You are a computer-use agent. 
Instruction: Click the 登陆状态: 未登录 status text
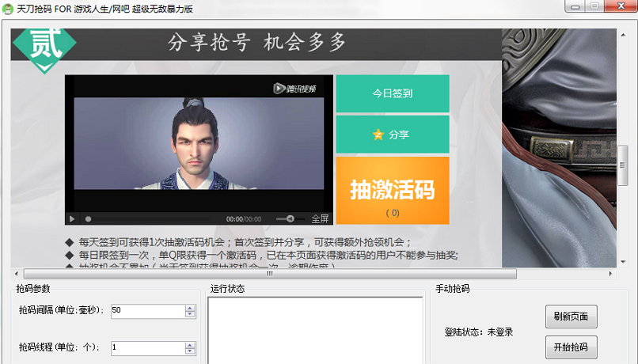[478, 332]
